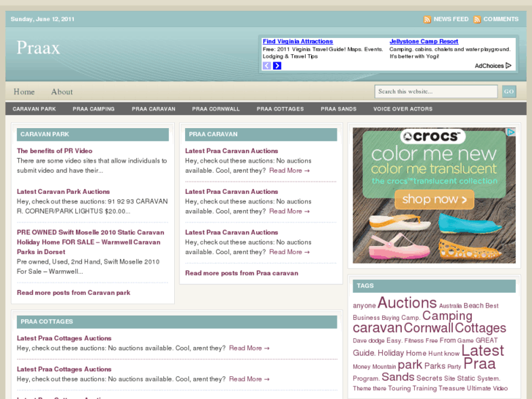Click the Latest tag
532x399 pixels.
(482, 351)
